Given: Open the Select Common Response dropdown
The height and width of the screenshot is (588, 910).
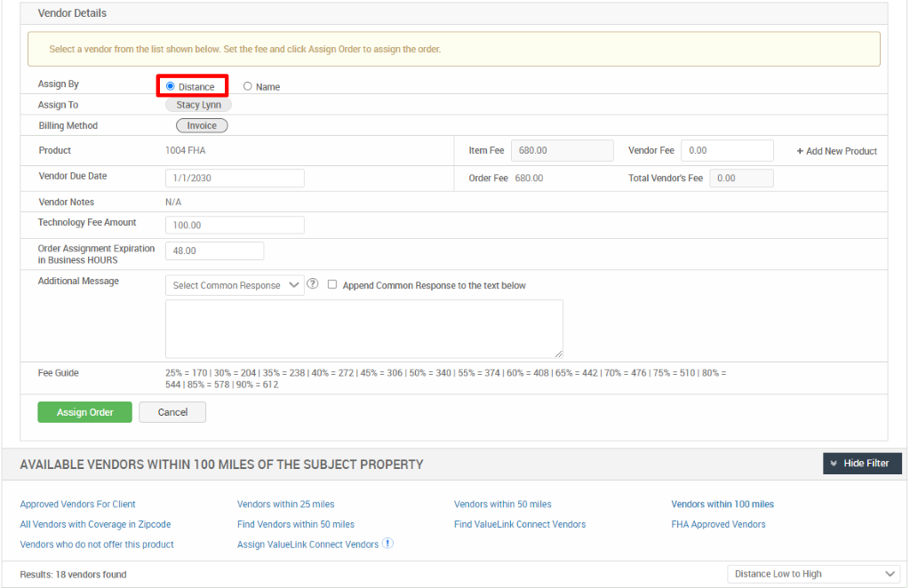Looking at the screenshot, I should [x=235, y=285].
